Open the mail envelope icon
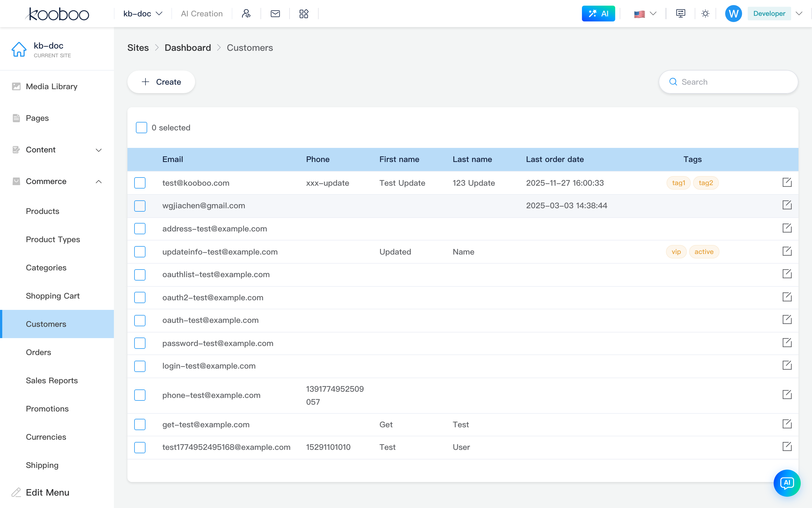This screenshot has width=812, height=508. click(x=275, y=14)
